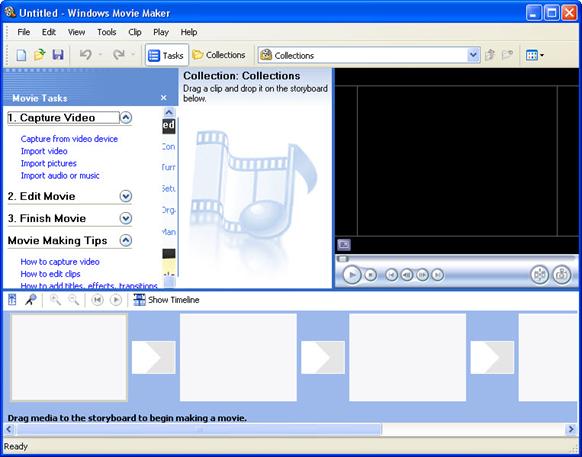Image resolution: width=582 pixels, height=457 pixels.
Task: Open the Play menu
Action: click(x=161, y=32)
